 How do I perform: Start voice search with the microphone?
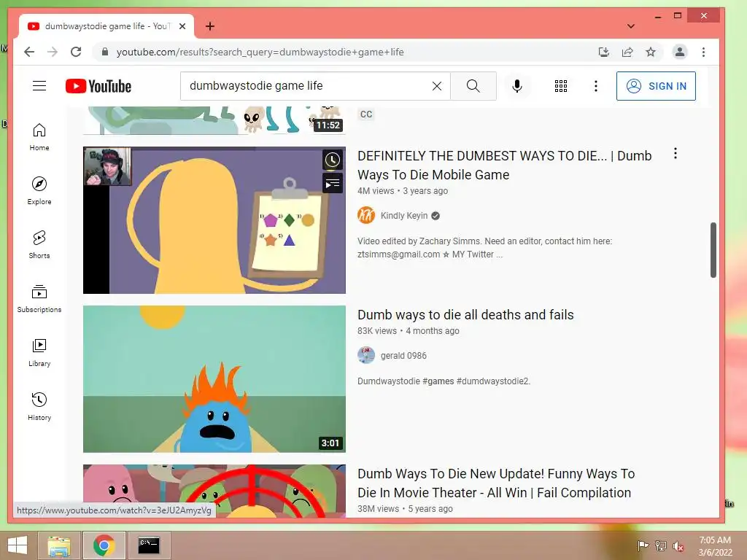click(x=517, y=86)
